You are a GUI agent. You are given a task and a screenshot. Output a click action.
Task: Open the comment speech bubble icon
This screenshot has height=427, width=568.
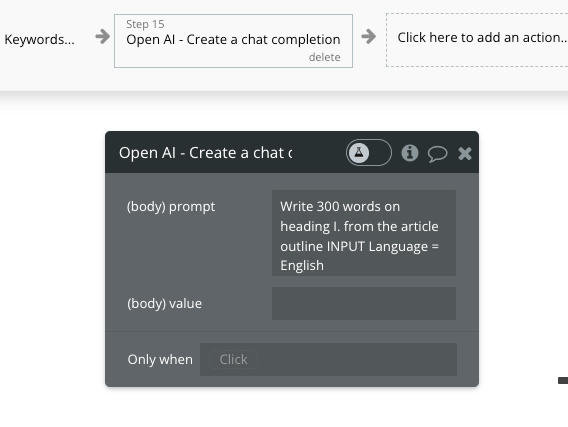pos(437,154)
